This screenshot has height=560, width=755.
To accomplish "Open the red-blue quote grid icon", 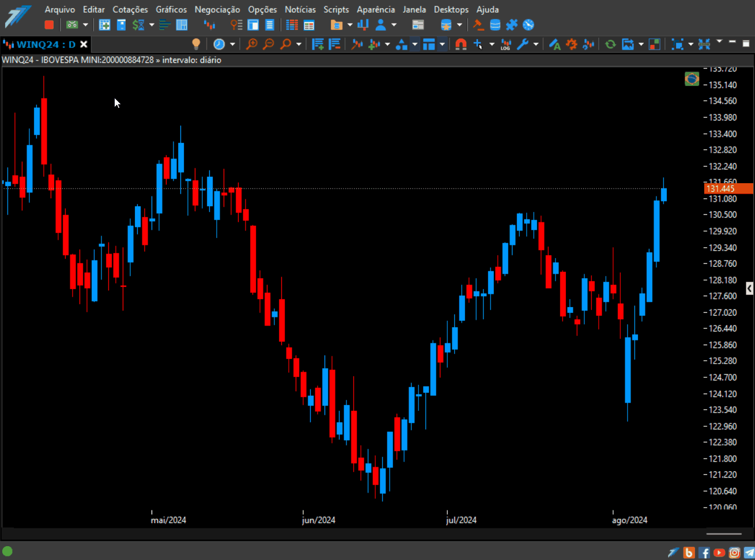I will coord(292,25).
